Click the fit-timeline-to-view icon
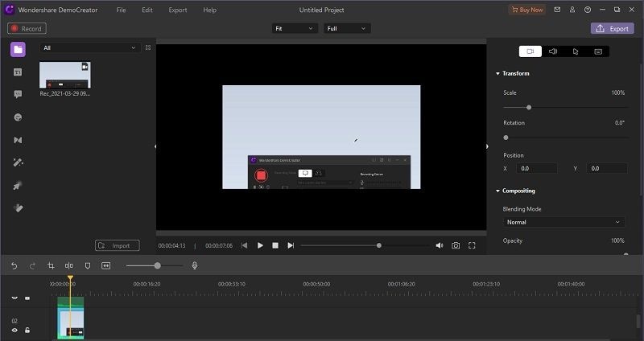This screenshot has width=644, height=341. pos(106,266)
